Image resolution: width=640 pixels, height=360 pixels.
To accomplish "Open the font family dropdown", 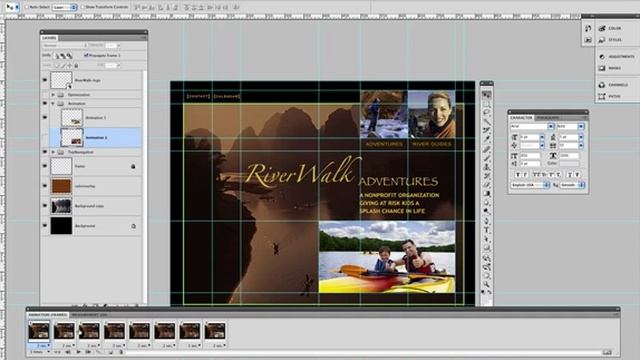I will click(532, 127).
